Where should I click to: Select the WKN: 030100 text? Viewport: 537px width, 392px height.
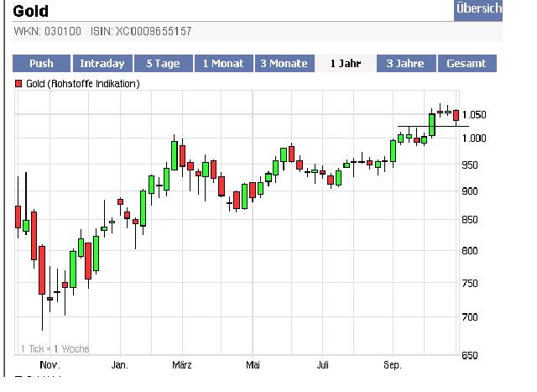tap(48, 32)
